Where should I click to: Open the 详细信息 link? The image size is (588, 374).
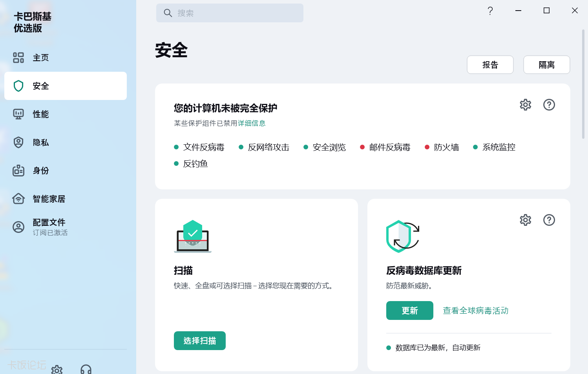[252, 123]
